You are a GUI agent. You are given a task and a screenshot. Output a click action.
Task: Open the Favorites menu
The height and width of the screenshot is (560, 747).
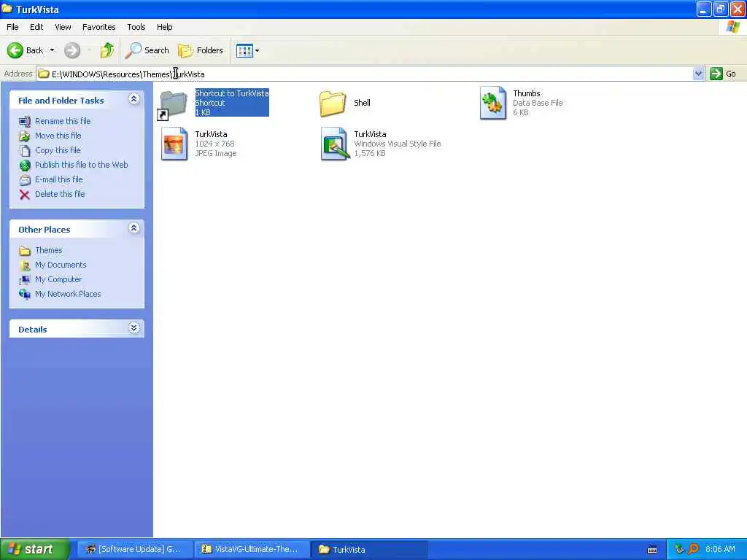pos(99,27)
